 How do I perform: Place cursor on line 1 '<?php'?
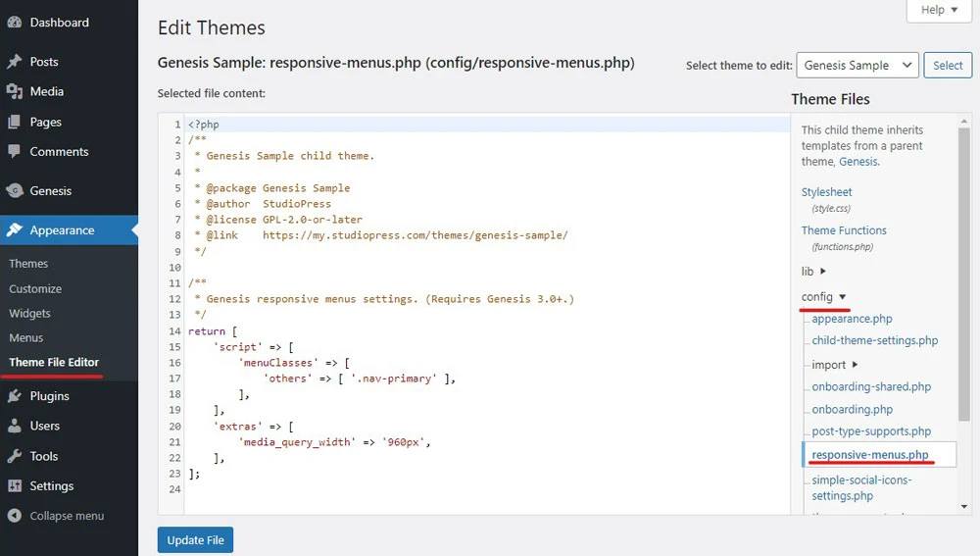pos(204,124)
